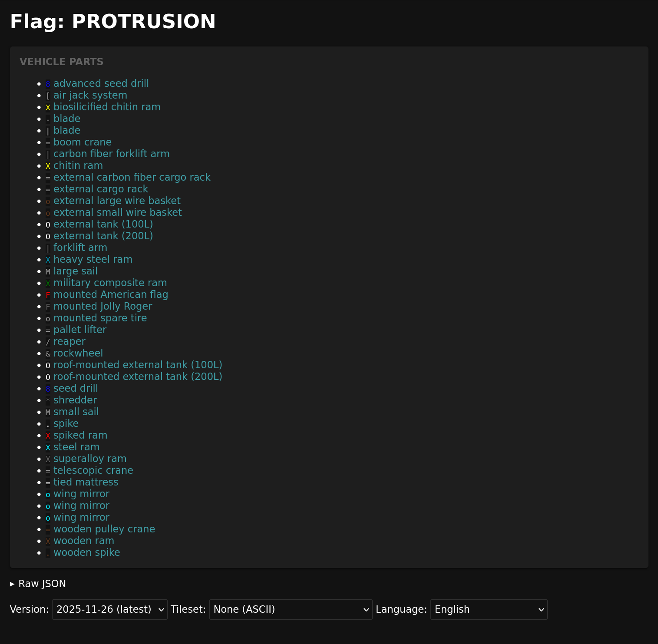Open the Language dropdown

[x=489, y=609]
